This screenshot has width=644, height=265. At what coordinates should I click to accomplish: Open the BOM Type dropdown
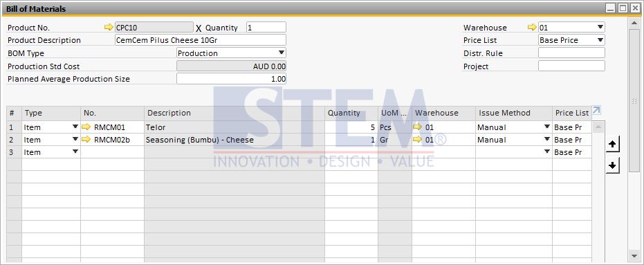(x=282, y=53)
